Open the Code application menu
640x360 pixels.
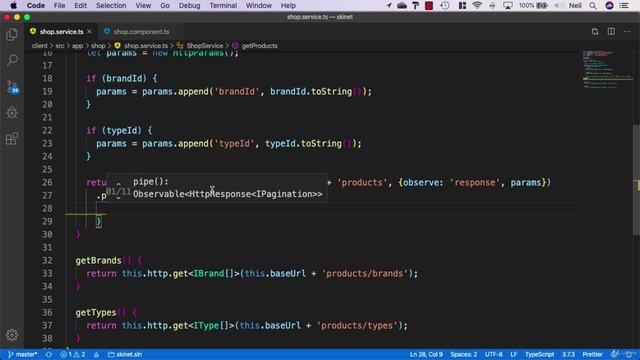(x=36, y=5)
